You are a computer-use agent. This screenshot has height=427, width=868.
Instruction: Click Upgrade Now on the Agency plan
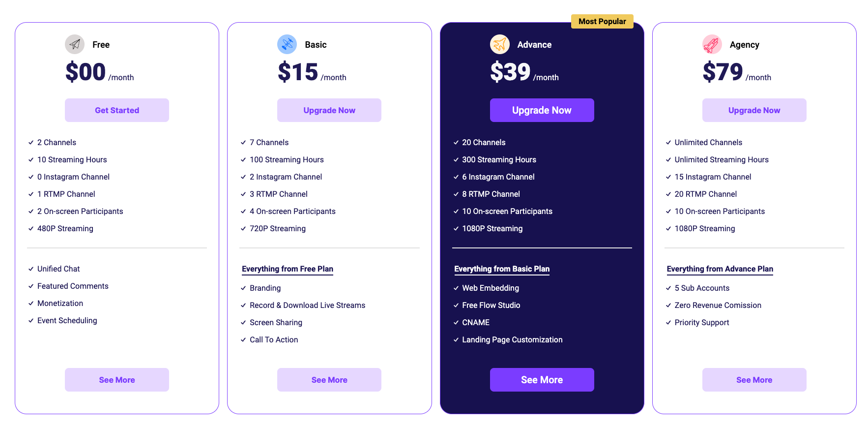[x=754, y=110]
